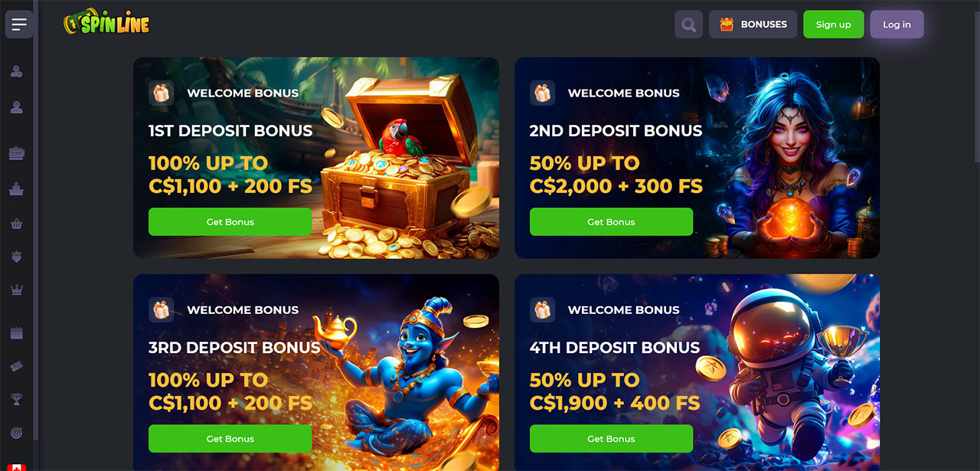
Task: Click the calendar icon in sidebar
Action: pos(16,333)
